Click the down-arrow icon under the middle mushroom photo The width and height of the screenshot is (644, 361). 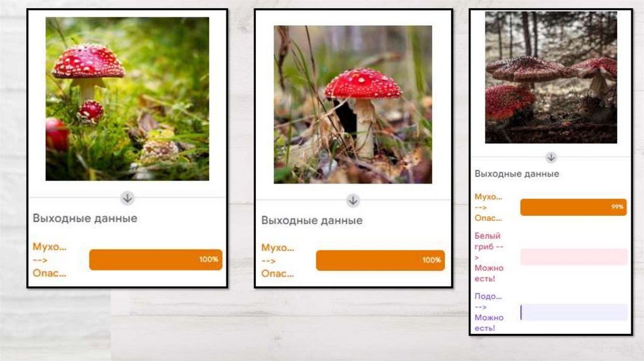353,201
